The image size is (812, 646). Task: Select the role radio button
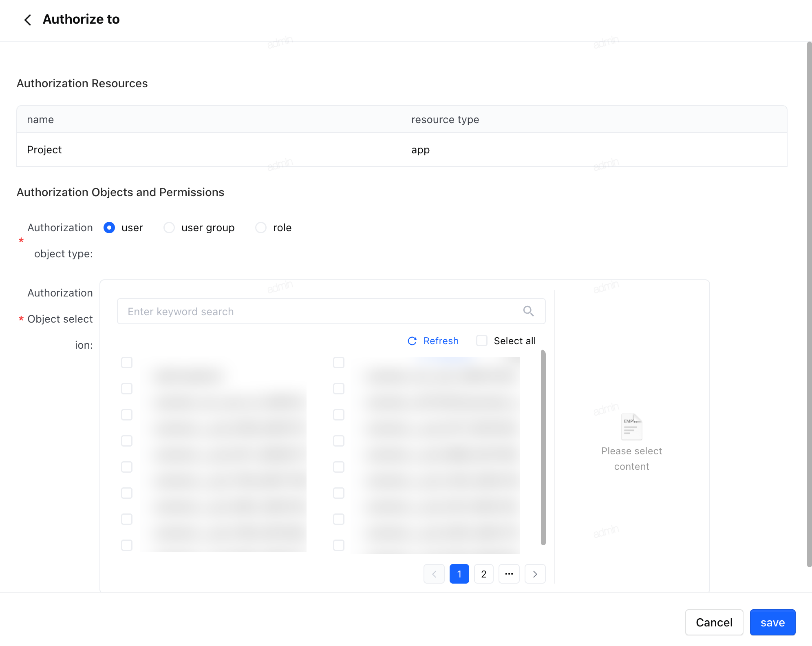coord(261,228)
